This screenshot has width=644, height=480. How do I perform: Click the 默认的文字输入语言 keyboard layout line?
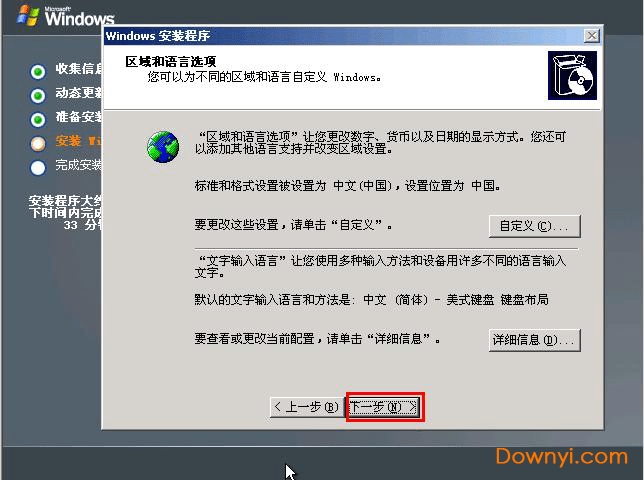click(371, 300)
